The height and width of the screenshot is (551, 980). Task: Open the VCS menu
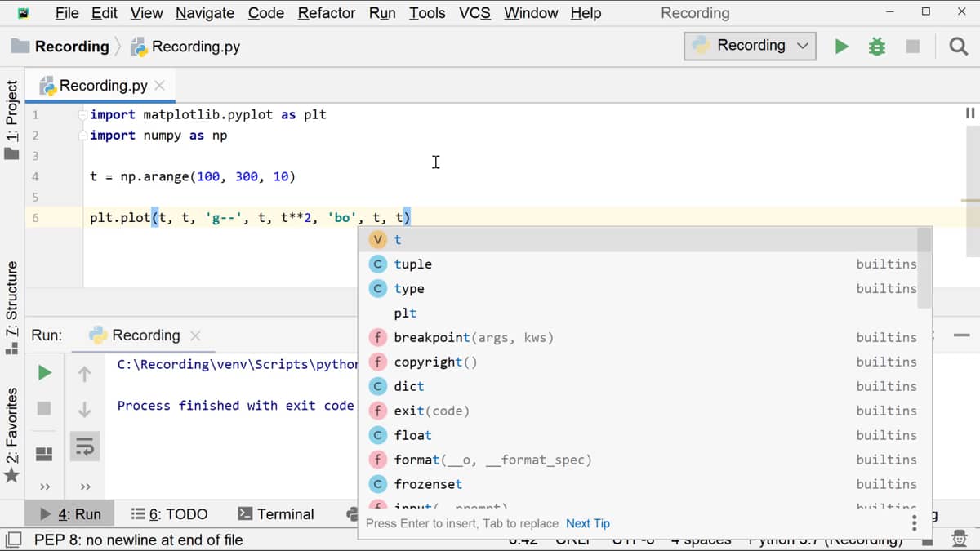coord(474,13)
